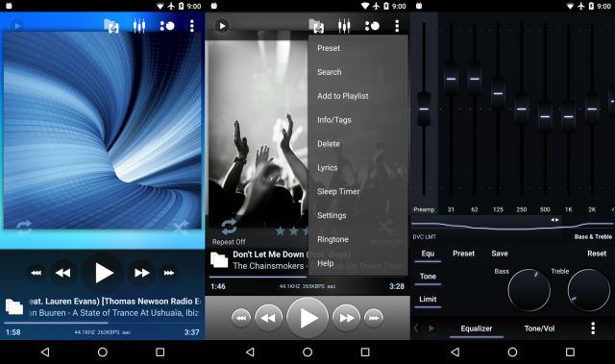
Task: Click Save in equalizer panel
Action: coord(500,254)
